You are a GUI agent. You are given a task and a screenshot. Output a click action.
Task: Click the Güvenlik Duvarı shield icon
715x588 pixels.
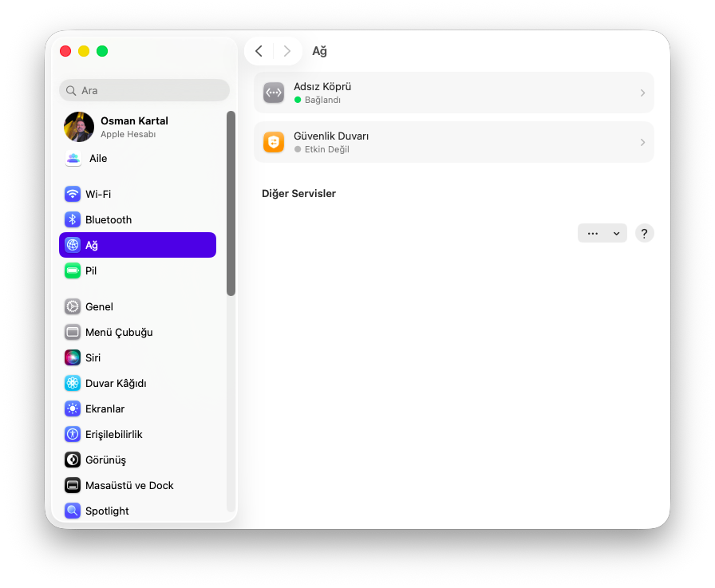coord(274,142)
